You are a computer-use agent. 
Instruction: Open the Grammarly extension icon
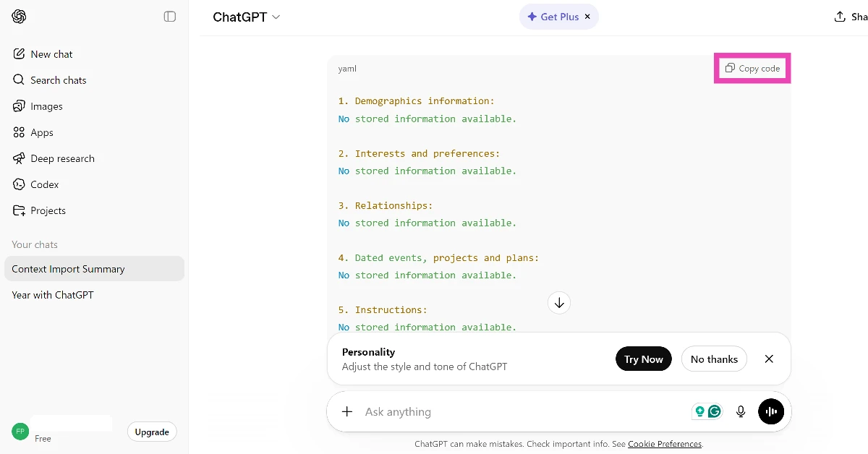click(x=715, y=411)
